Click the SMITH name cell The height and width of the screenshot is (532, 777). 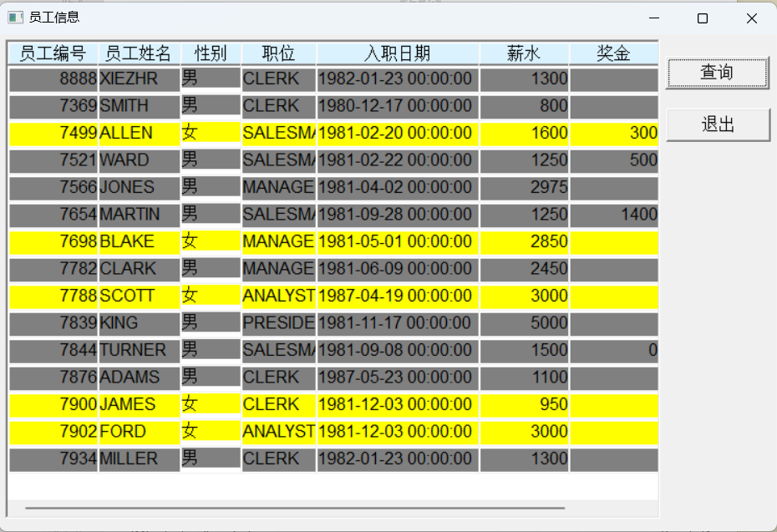point(140,107)
